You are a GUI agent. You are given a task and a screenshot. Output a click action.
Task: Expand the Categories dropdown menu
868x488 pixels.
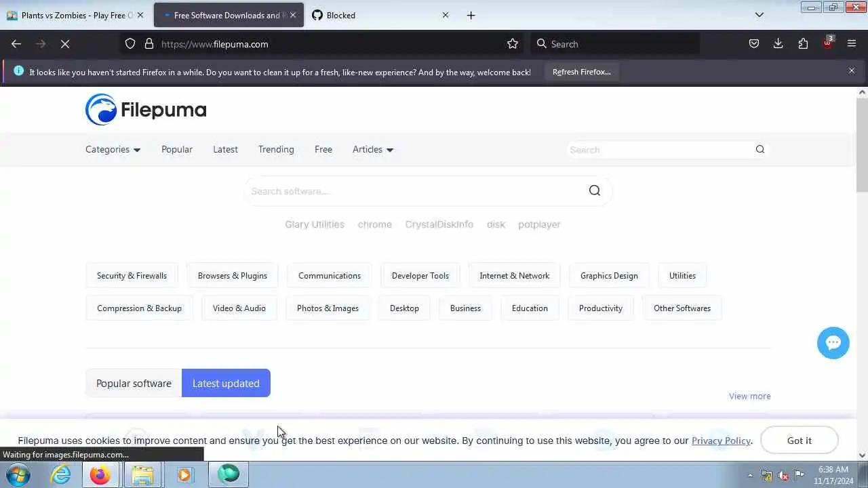pos(113,149)
